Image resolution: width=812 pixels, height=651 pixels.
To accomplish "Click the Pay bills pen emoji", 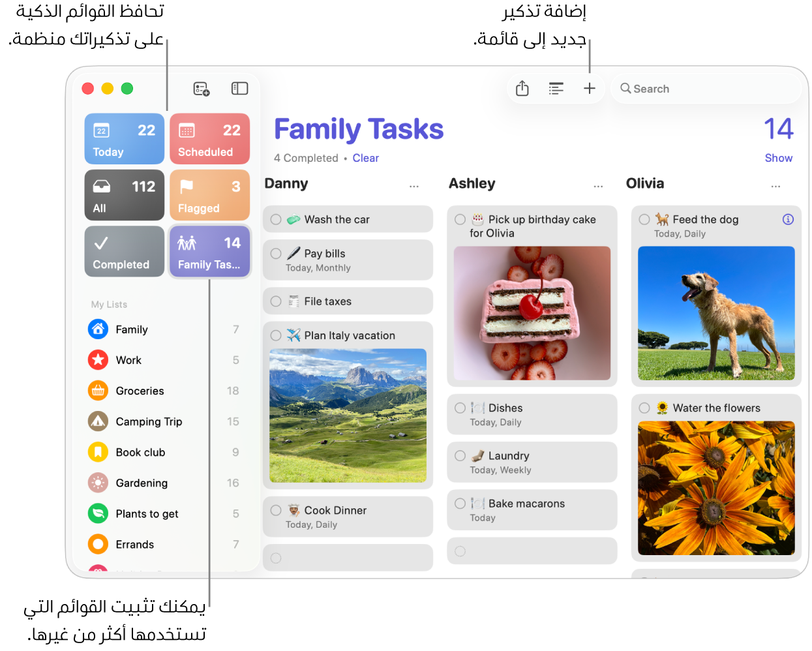I will tap(294, 253).
